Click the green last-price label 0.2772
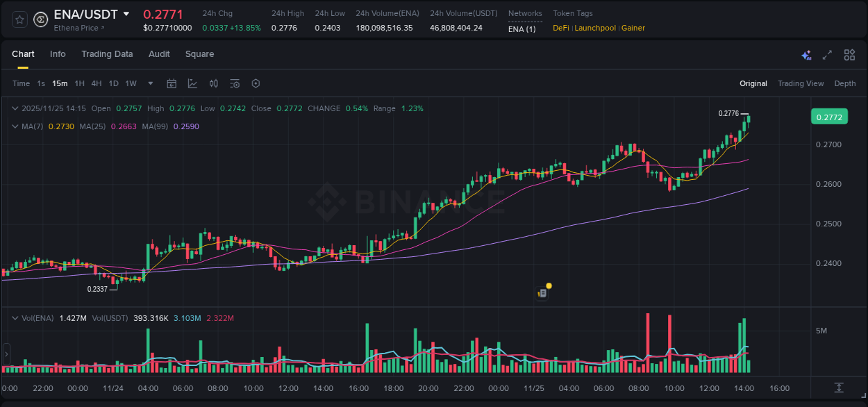Image resolution: width=868 pixels, height=407 pixels. (x=829, y=117)
